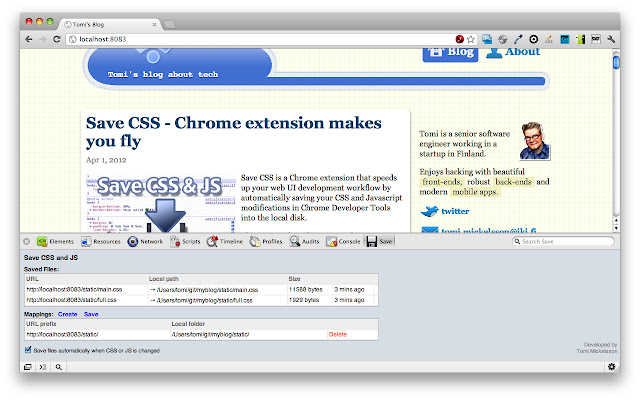Screen dimensions: 640x400
Task: Click the eyedropper extension icon
Action: pyautogui.click(x=518, y=39)
